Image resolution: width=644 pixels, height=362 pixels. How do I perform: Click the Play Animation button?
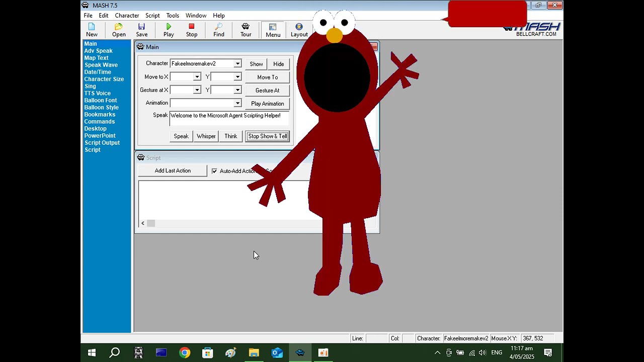[267, 103]
